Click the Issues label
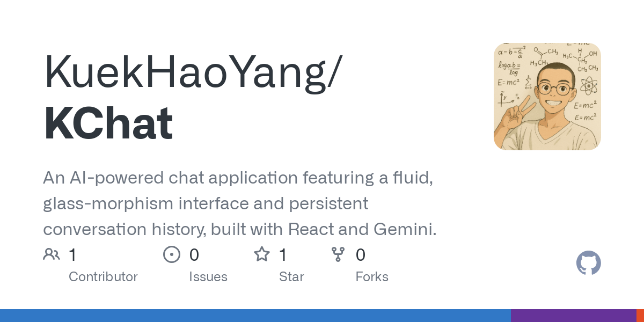Viewport: 644px width, 322px height. point(208,277)
